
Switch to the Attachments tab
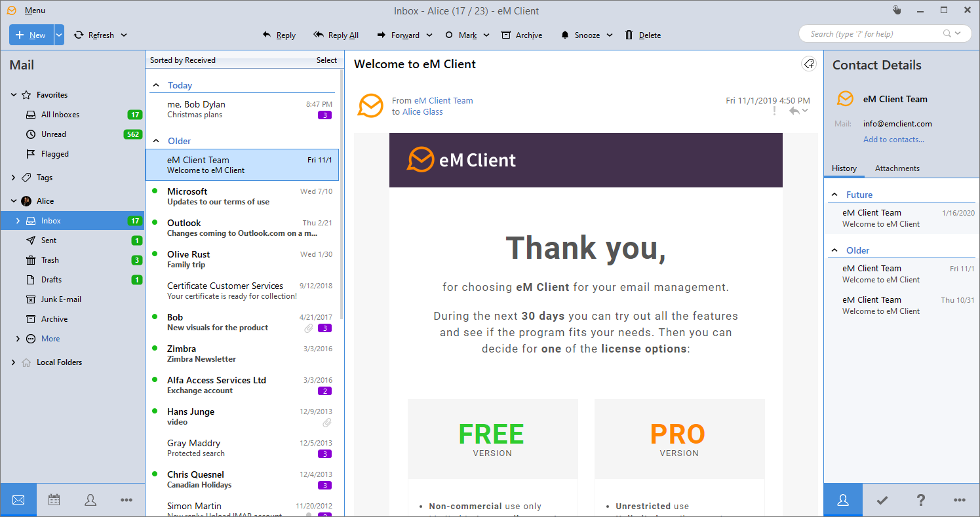[x=897, y=168]
